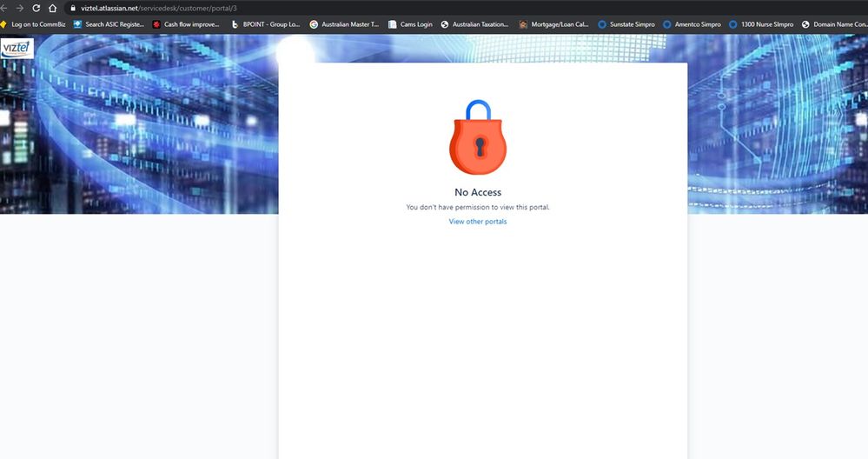The image size is (868, 459).
Task: Click the browser forward arrow
Action: pyautogui.click(x=19, y=9)
